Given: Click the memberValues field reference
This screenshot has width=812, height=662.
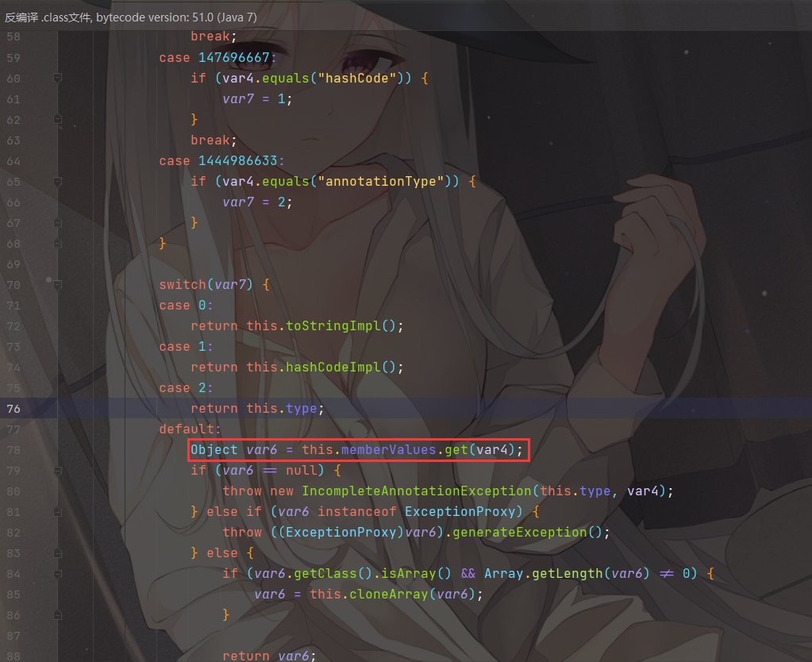Looking at the screenshot, I should tap(388, 449).
